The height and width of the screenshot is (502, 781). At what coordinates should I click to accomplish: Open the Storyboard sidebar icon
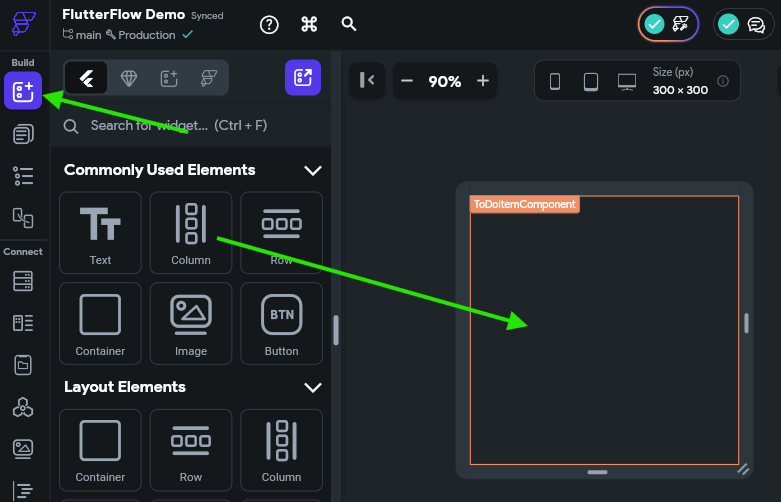[23, 218]
